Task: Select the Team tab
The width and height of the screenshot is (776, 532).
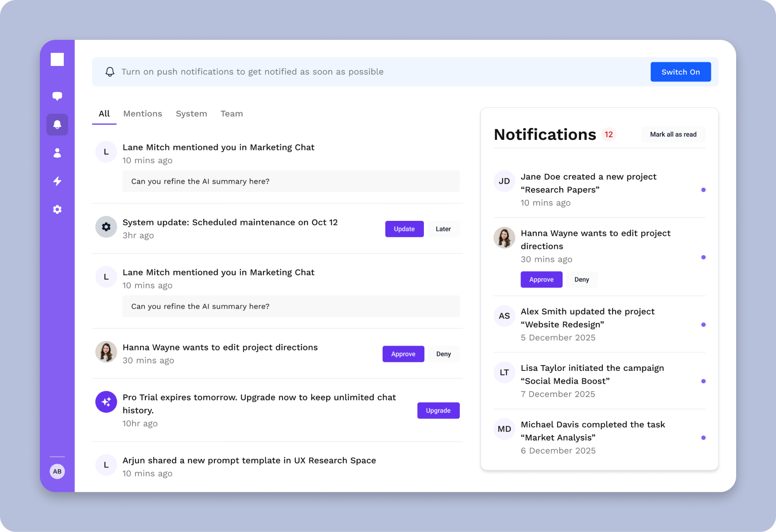Action: click(x=232, y=113)
